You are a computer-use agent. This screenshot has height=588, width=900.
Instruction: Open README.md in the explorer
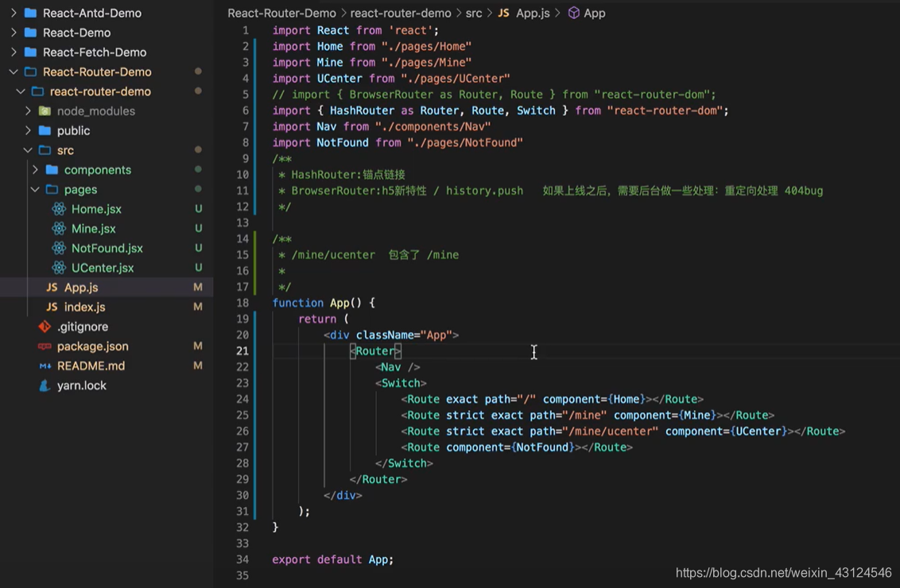click(91, 366)
